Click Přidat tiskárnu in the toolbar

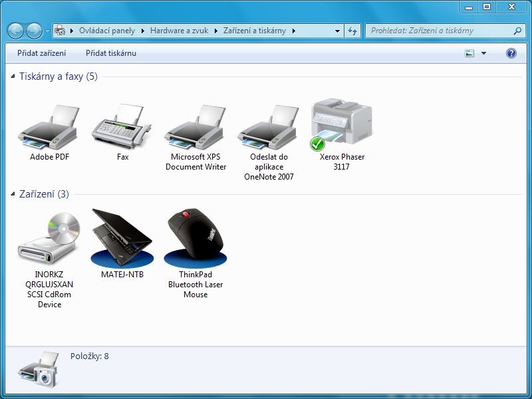[x=111, y=53]
